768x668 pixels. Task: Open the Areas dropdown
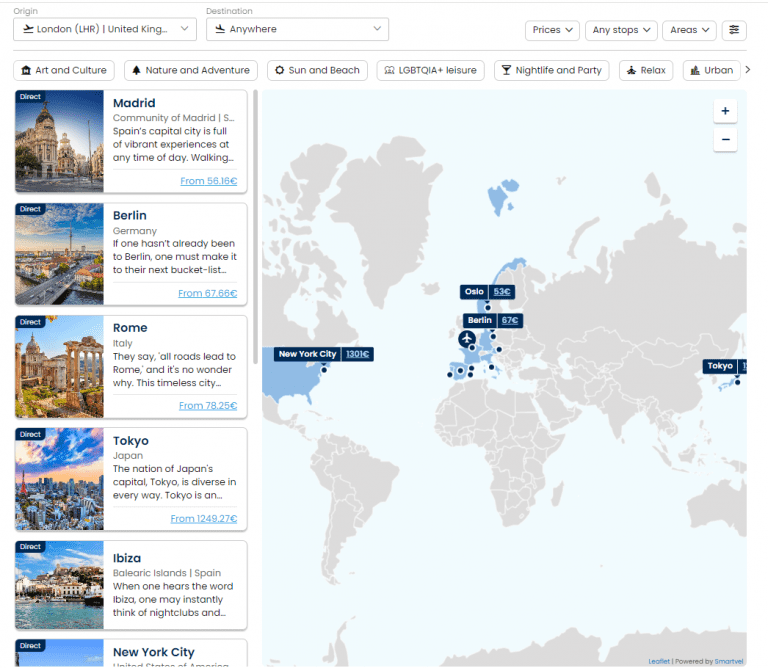tap(689, 30)
